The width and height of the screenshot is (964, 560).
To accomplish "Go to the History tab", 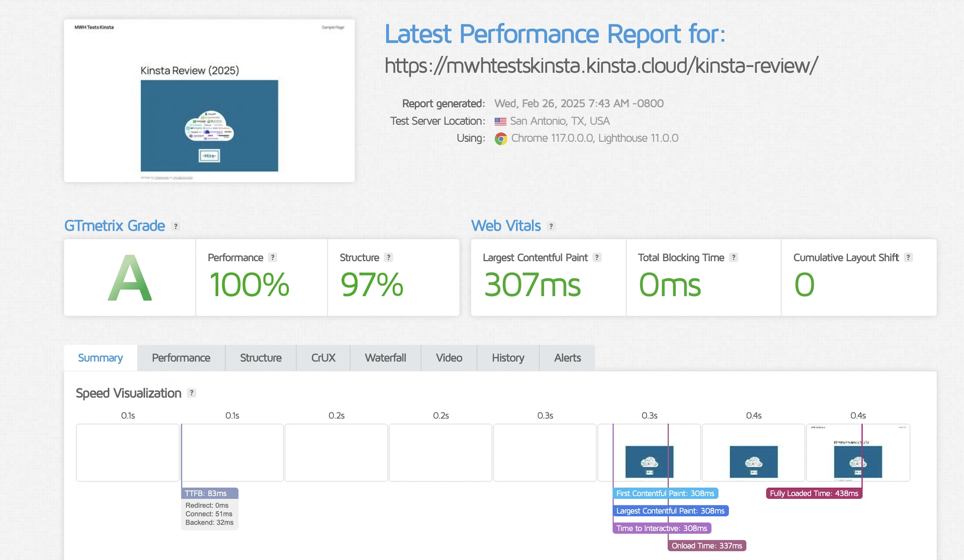I will click(507, 358).
